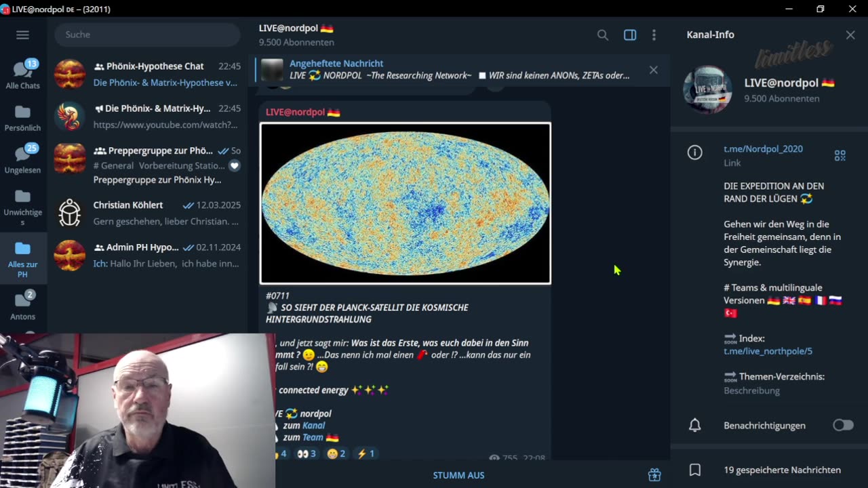Open the Phönix-Hypothese Chat conversation

(x=147, y=74)
